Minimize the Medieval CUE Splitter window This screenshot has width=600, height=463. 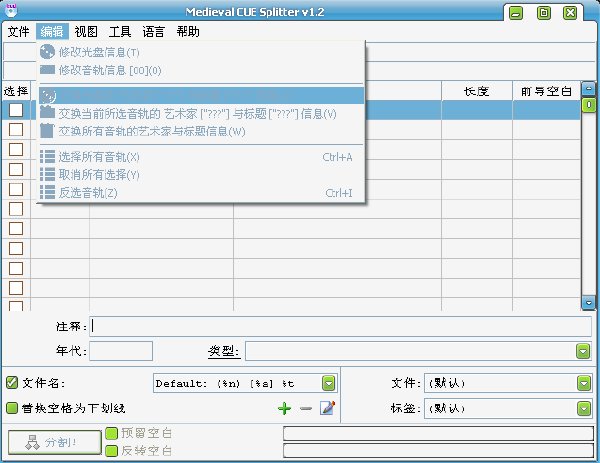[516, 13]
